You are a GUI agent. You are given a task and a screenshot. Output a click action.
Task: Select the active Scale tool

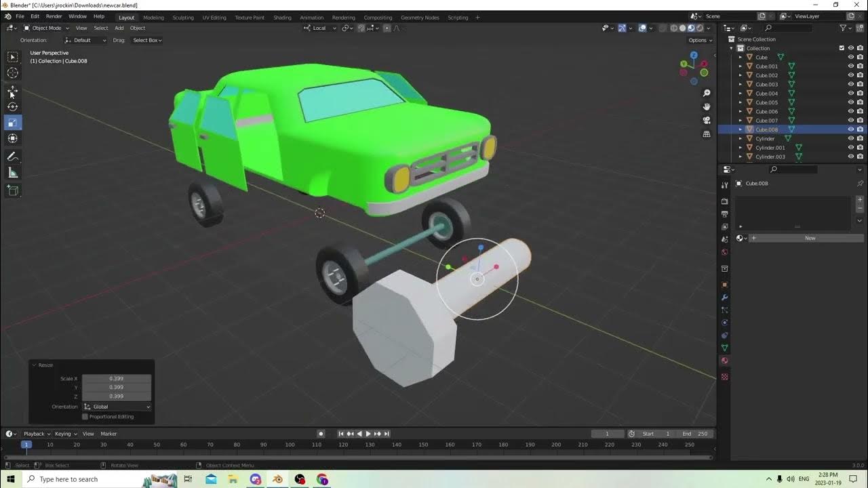13,123
